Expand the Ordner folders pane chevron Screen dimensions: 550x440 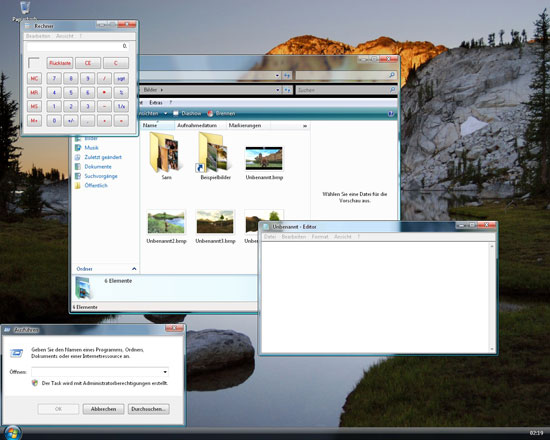[134, 269]
